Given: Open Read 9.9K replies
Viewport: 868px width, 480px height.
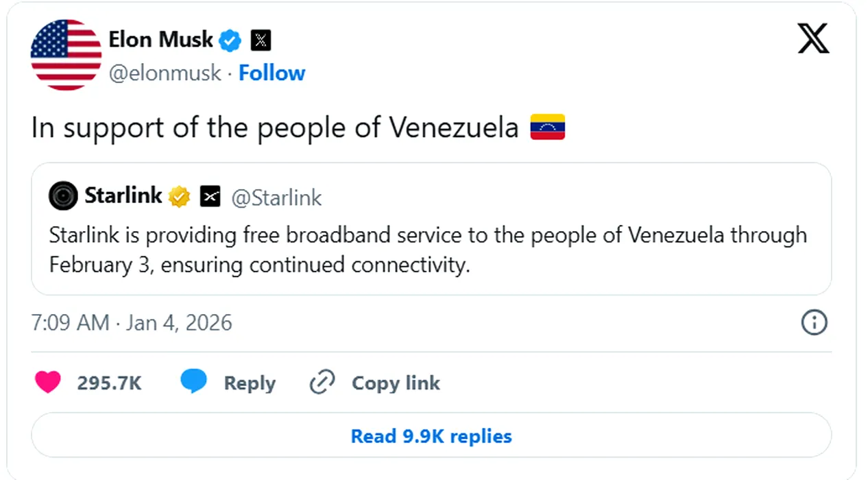Looking at the screenshot, I should click(431, 436).
